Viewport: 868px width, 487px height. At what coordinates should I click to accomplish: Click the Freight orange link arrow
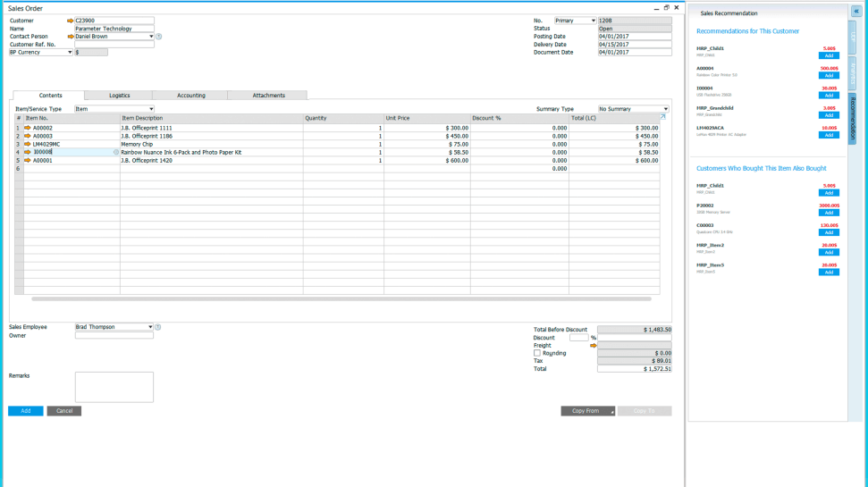[593, 346]
